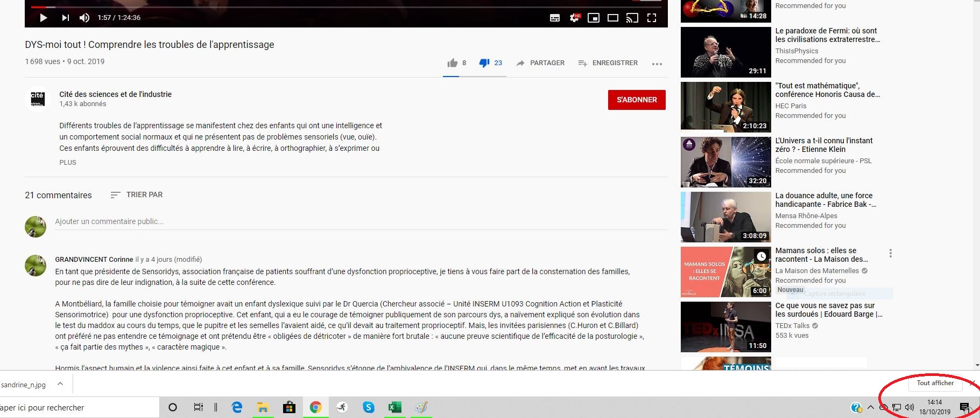Share video via PARTAGER button
Image resolution: width=980 pixels, height=418 pixels.
[540, 63]
